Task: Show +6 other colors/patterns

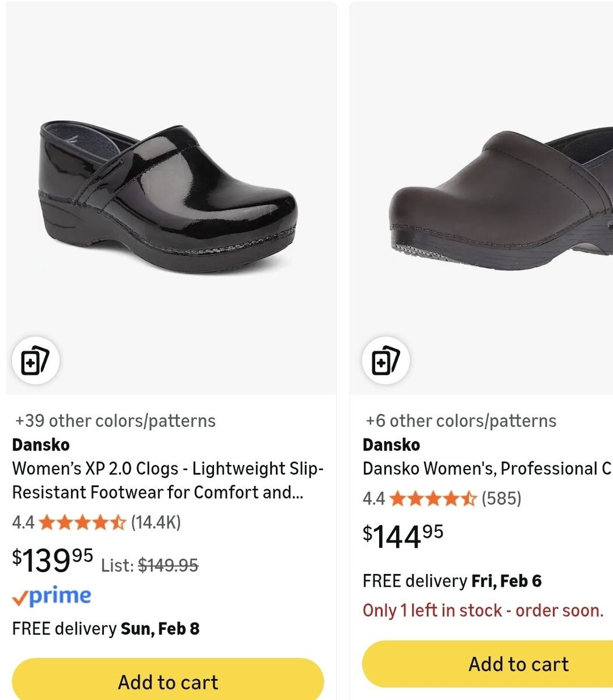Action: 461,421
